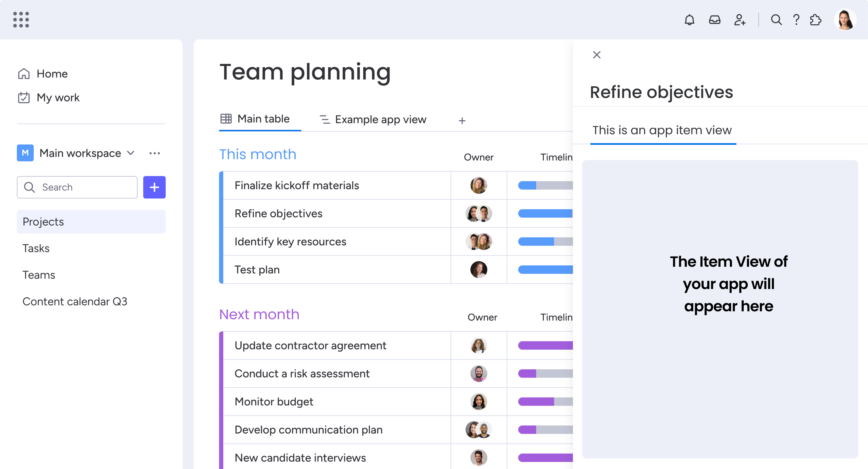Add a new board view tab

[x=462, y=120]
